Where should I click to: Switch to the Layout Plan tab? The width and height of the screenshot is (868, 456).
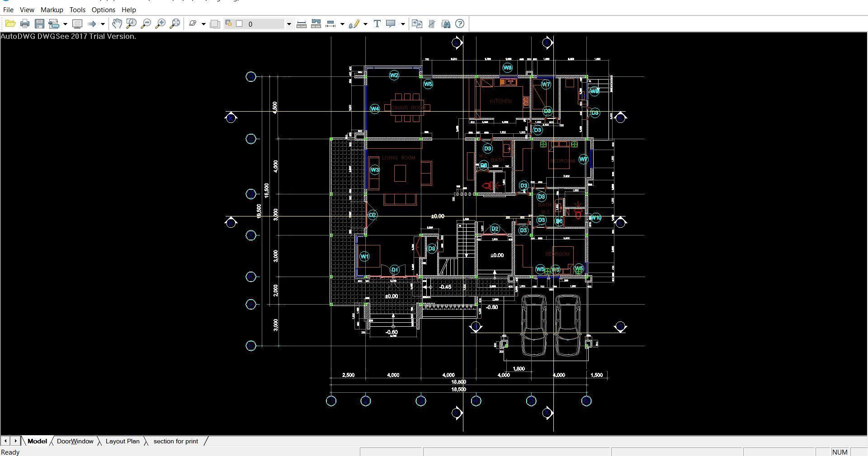point(123,441)
